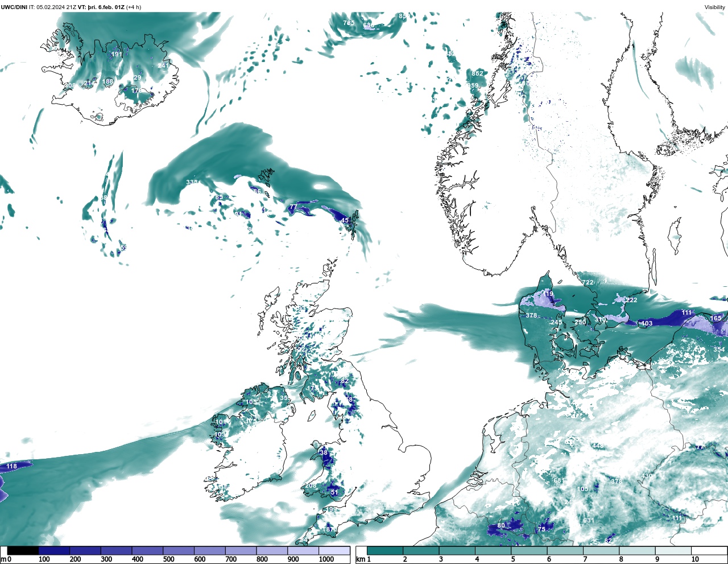The image size is (728, 564).
Task: Click the '1000' tick label on the metre legend
Action: pos(326,559)
